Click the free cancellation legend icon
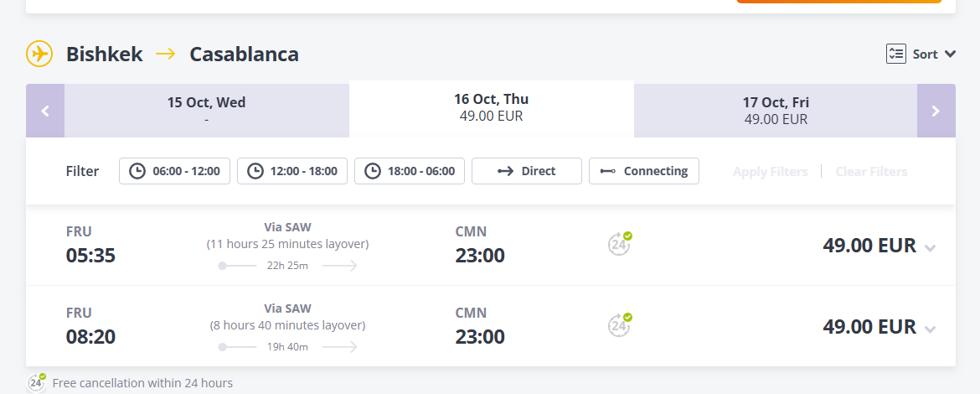The image size is (980, 394). tap(37, 382)
